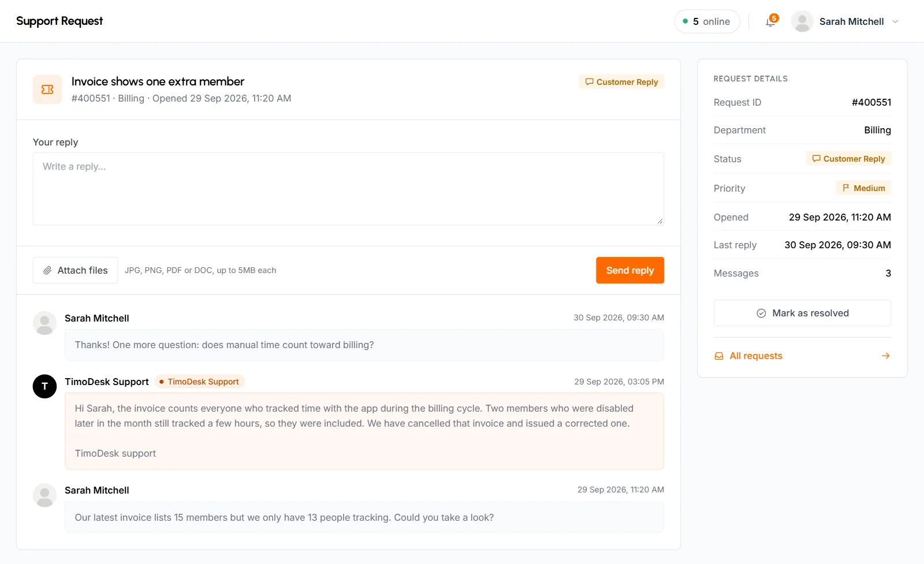This screenshot has height=564, width=924.
Task: Click the Customer Reply status in Request Details
Action: (848, 159)
